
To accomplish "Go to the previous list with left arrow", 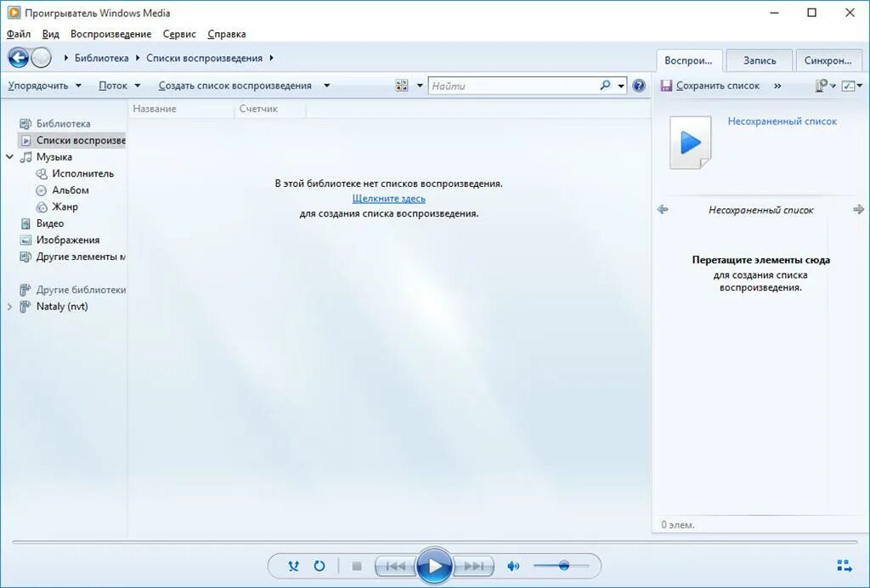I will tap(663, 210).
